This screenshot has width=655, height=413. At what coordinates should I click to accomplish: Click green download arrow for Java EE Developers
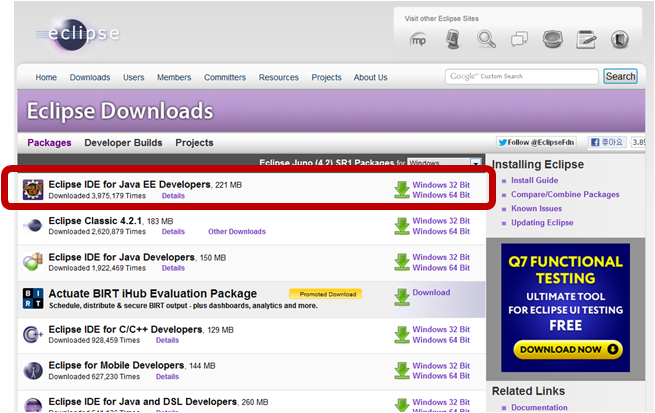[402, 190]
